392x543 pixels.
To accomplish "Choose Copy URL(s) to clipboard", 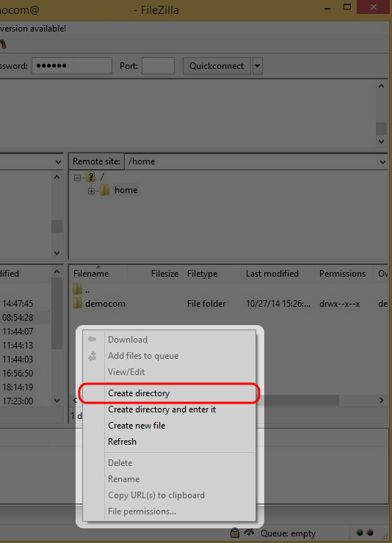I will (x=170, y=495).
